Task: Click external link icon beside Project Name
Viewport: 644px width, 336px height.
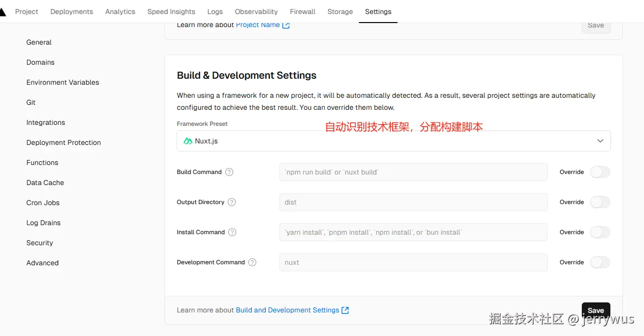Action: click(286, 25)
